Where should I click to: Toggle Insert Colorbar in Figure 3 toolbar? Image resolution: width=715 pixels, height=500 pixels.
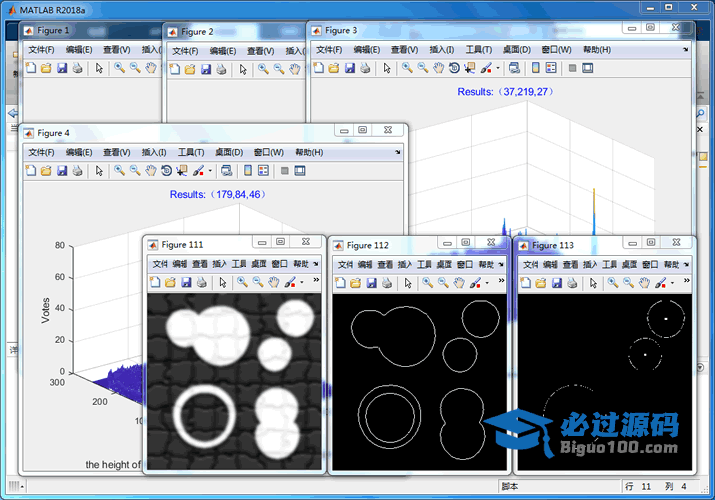pyautogui.click(x=536, y=68)
